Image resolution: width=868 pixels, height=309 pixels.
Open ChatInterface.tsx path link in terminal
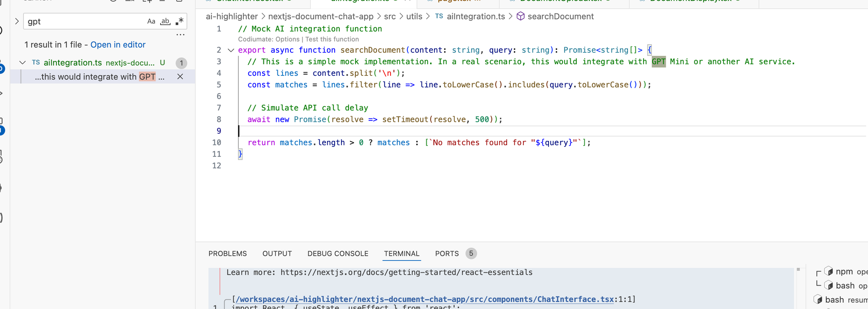[x=425, y=299]
